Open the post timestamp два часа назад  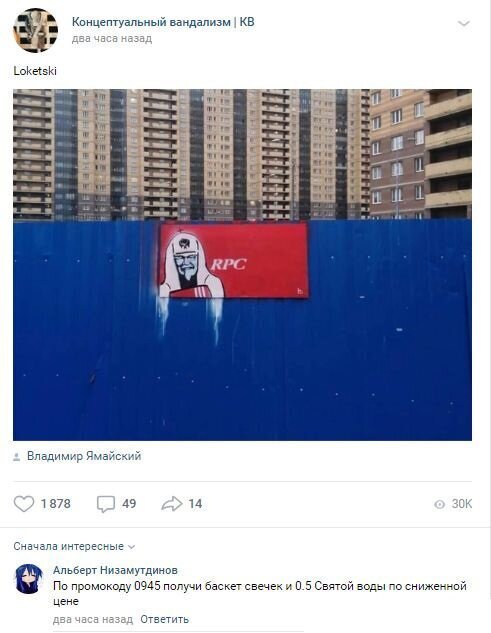coord(112,39)
